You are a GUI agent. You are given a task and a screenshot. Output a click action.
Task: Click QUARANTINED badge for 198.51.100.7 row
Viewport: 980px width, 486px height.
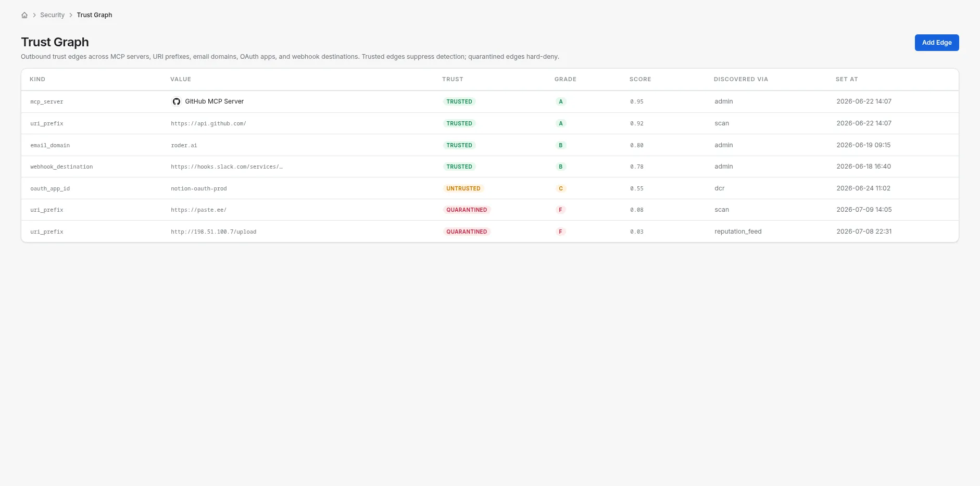coord(467,232)
